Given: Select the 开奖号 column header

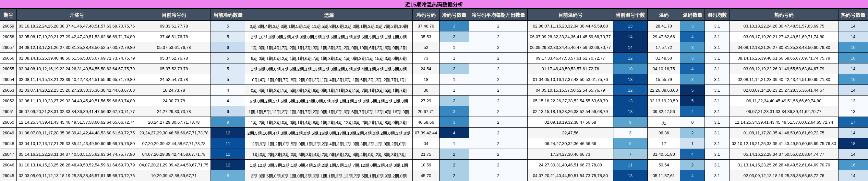Looking at the screenshot, I should tap(77, 15).
